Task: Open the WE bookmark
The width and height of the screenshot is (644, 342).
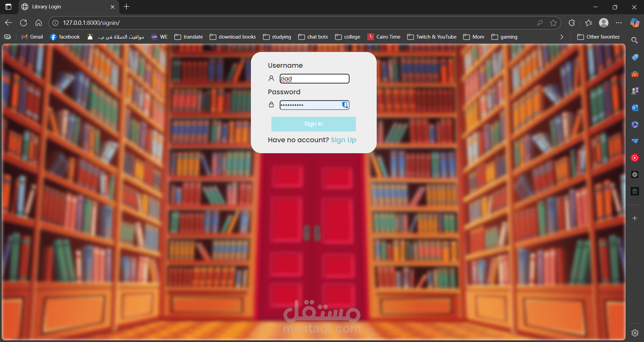Action: click(159, 37)
